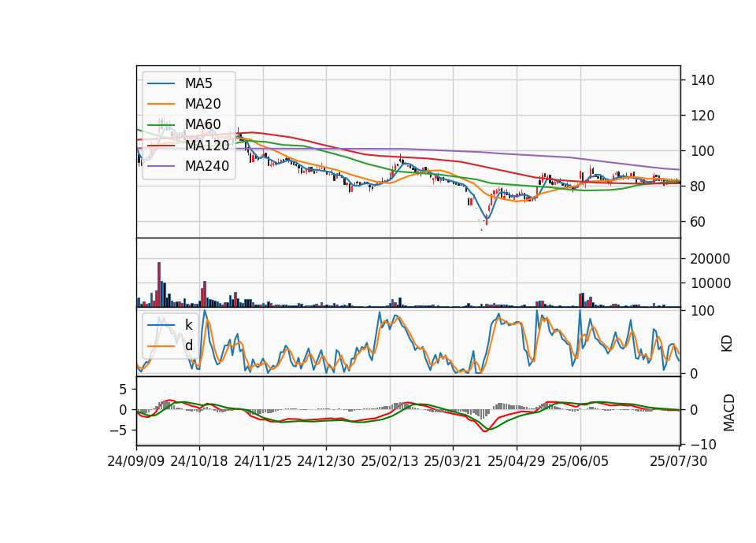Click the 24/09/09 date label
756x543 pixels.
[x=136, y=461]
